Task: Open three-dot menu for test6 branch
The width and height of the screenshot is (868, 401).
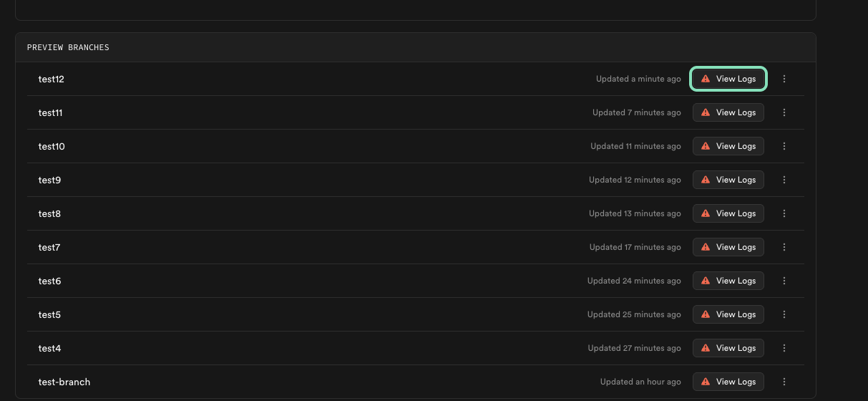Action: (x=784, y=281)
